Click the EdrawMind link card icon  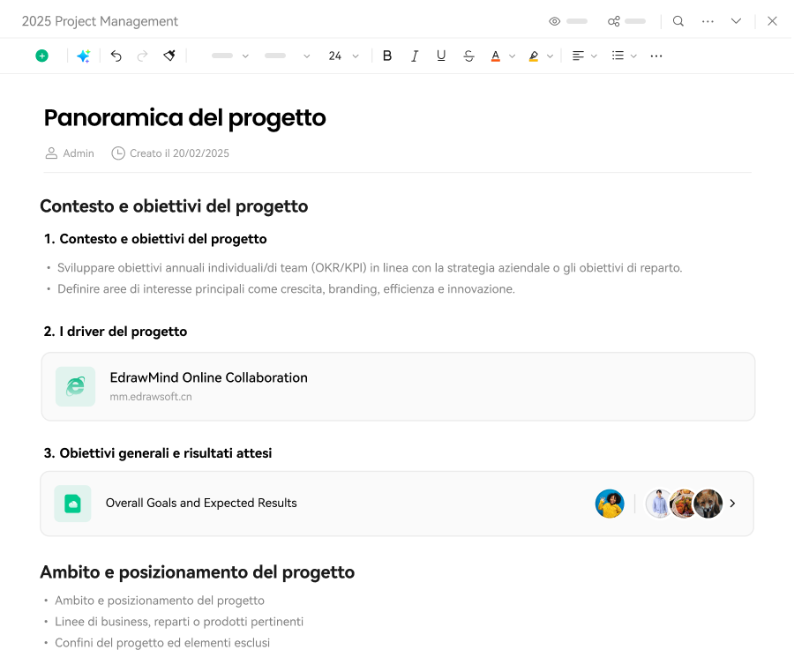point(75,386)
